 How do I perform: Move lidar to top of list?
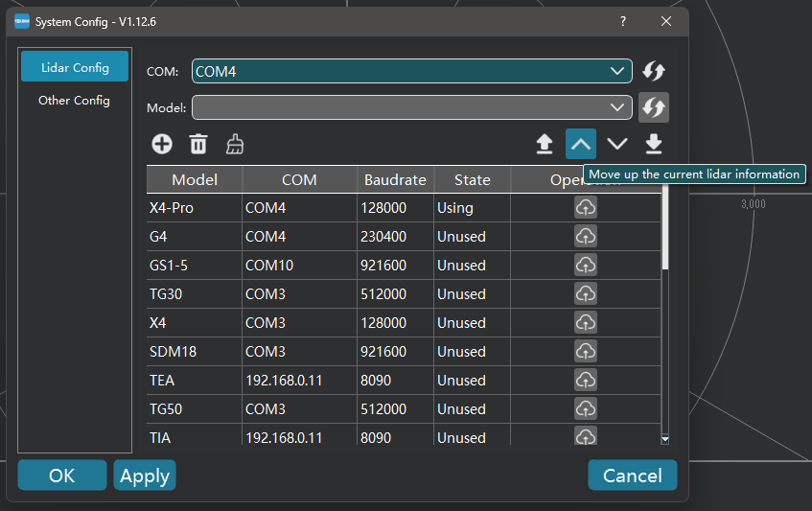click(545, 144)
